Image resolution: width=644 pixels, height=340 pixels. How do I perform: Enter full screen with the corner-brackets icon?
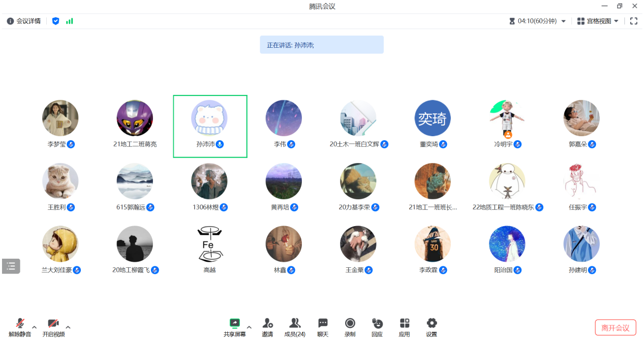pos(634,21)
